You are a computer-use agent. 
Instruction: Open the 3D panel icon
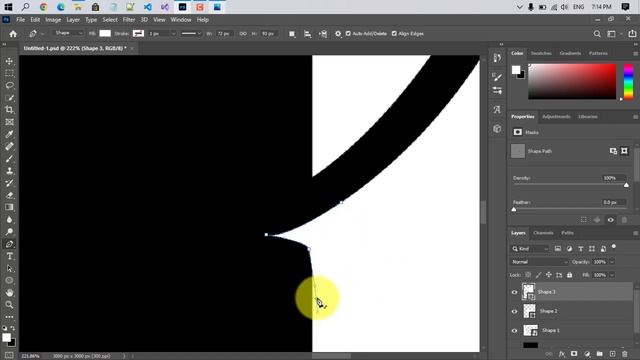coord(497,129)
